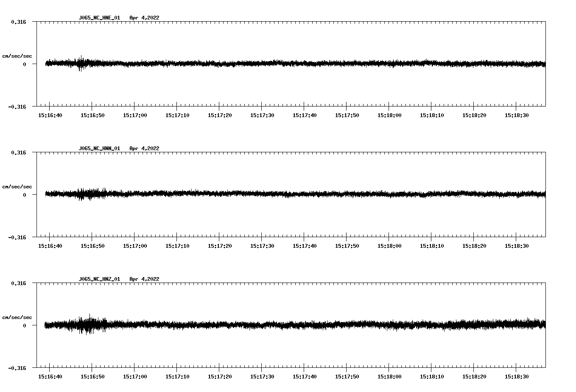Click the 0.316 upper limit on HNE plot

[19, 22]
